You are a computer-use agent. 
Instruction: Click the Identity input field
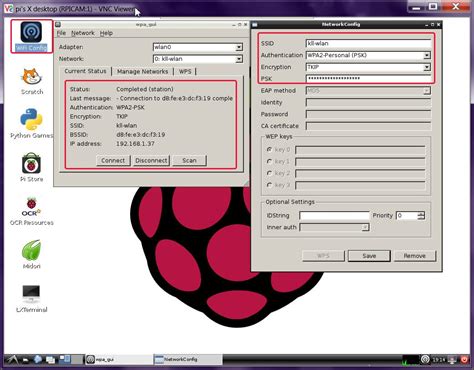point(368,102)
